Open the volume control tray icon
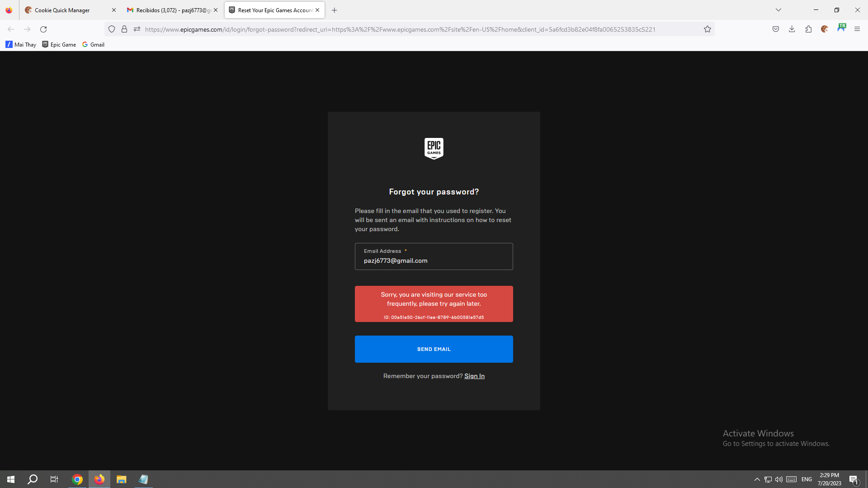 (x=779, y=479)
